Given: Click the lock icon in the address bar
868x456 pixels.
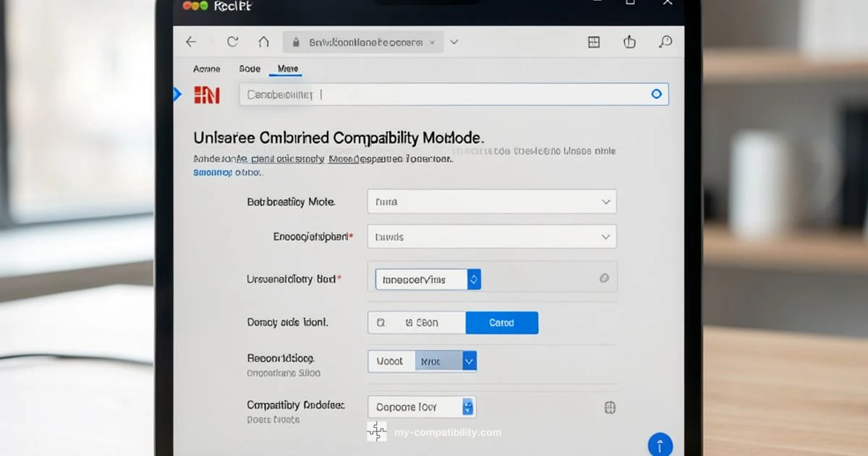Looking at the screenshot, I should tap(296, 42).
